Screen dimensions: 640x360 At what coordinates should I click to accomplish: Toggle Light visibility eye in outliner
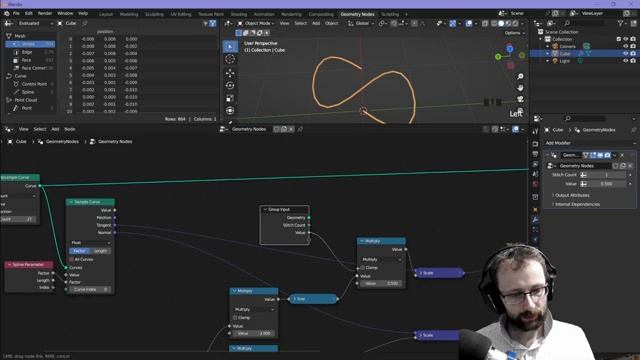tap(625, 61)
